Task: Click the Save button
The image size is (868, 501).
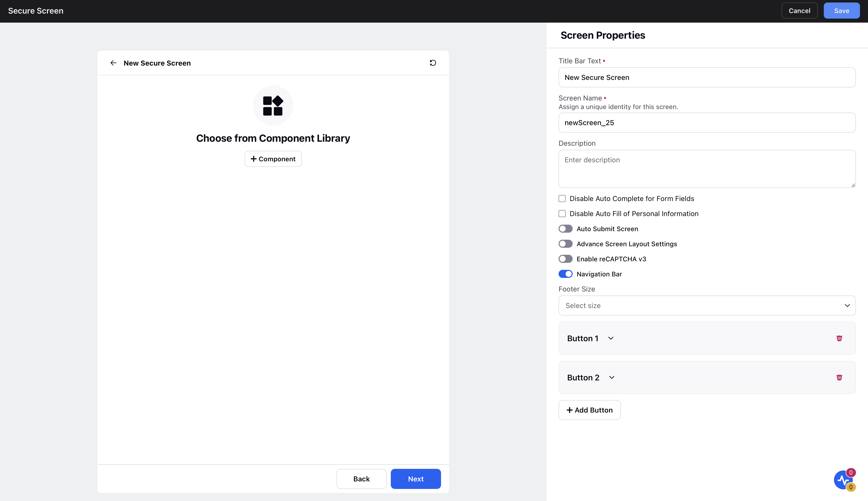Action: (x=842, y=11)
